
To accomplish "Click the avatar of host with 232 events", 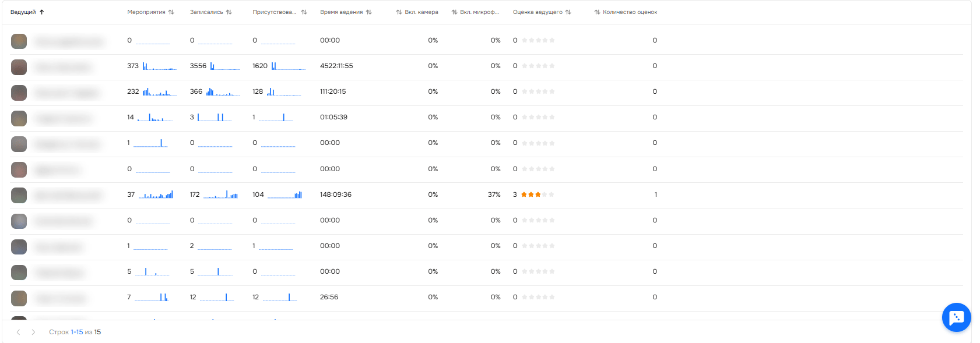I will [19, 93].
